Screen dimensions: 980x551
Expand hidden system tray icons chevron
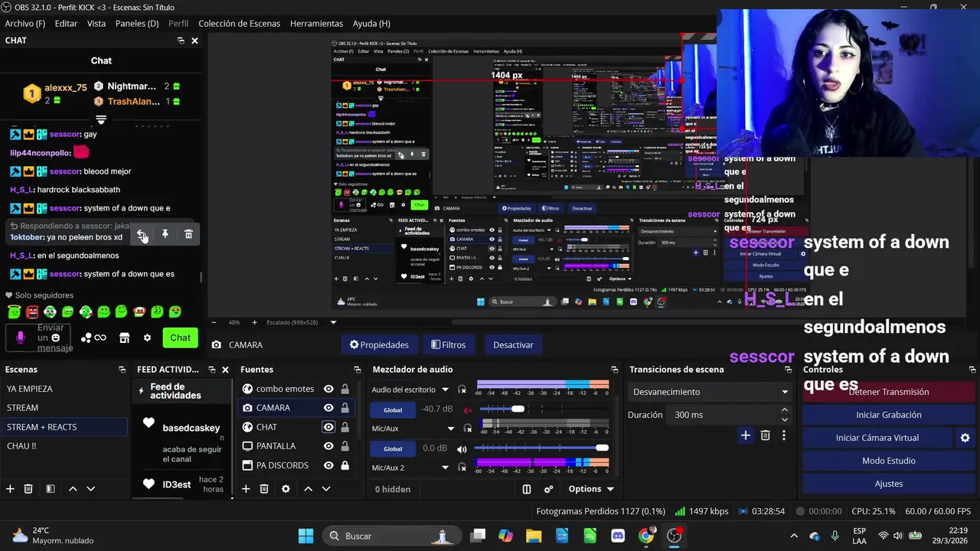(x=794, y=536)
